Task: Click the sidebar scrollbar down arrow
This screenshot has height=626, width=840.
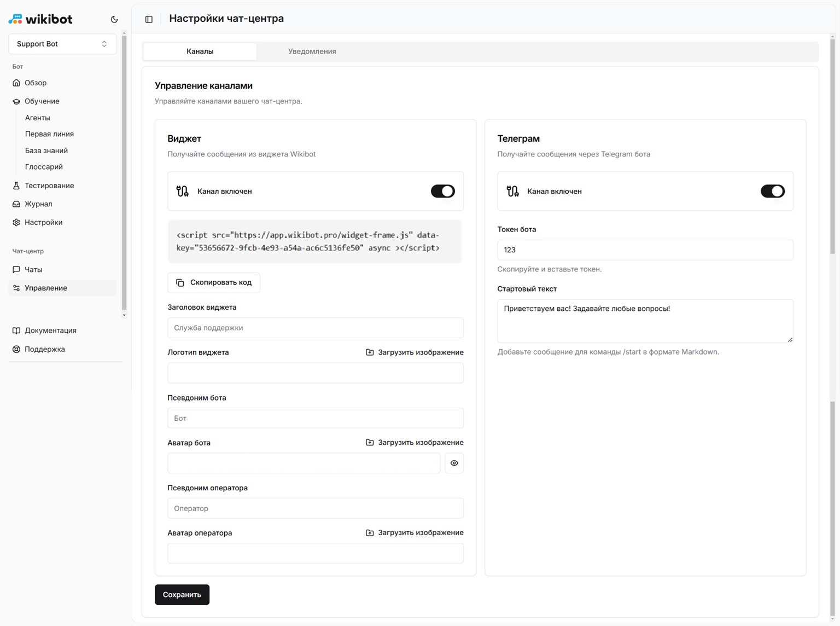Action: (x=124, y=315)
